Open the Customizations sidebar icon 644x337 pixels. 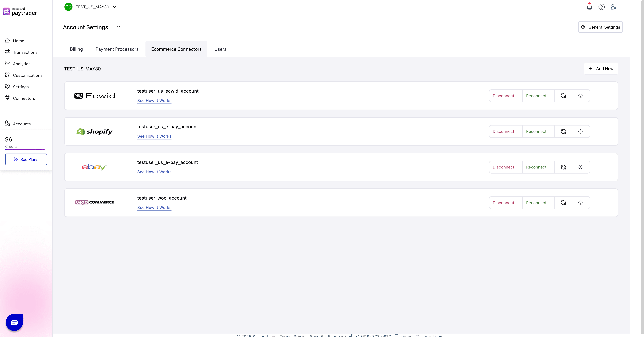point(7,75)
